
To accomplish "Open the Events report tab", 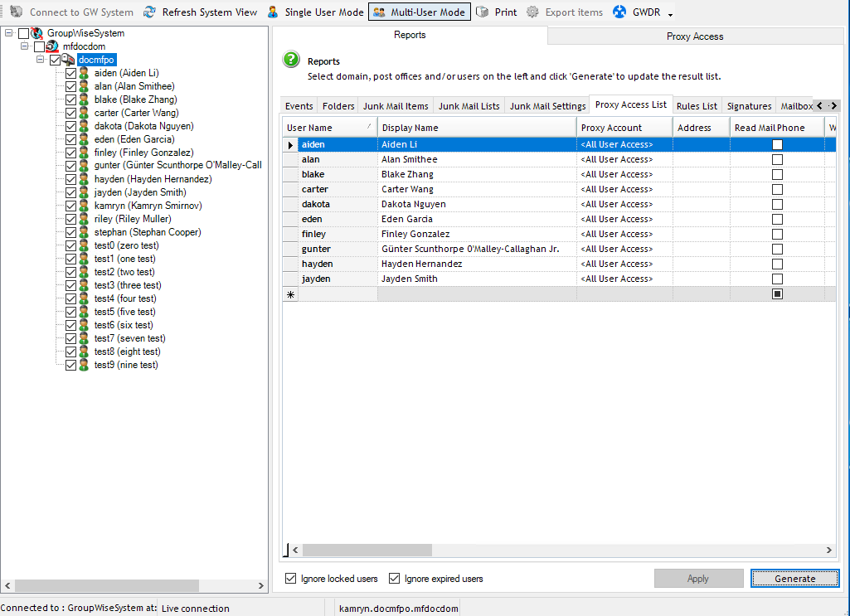I will coord(299,105).
